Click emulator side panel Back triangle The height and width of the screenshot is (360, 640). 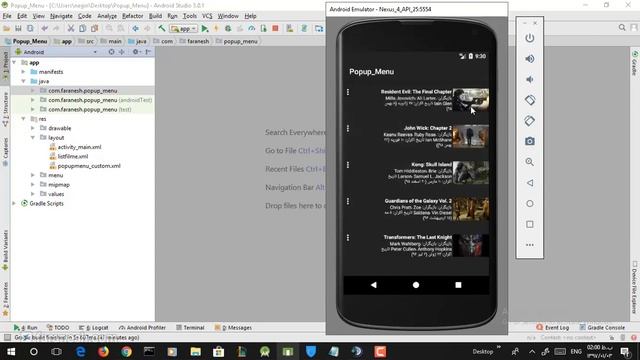pos(529,183)
